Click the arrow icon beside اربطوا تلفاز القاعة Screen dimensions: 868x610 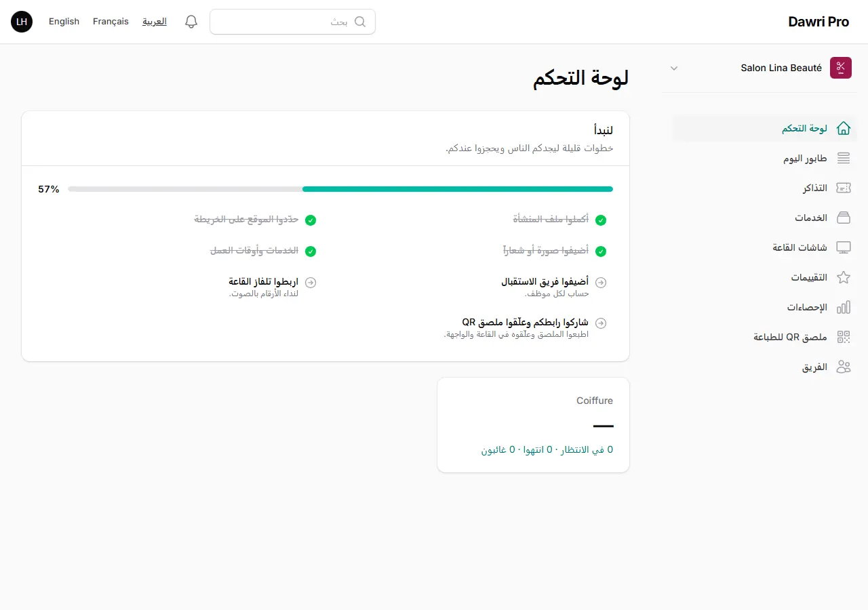311,283
